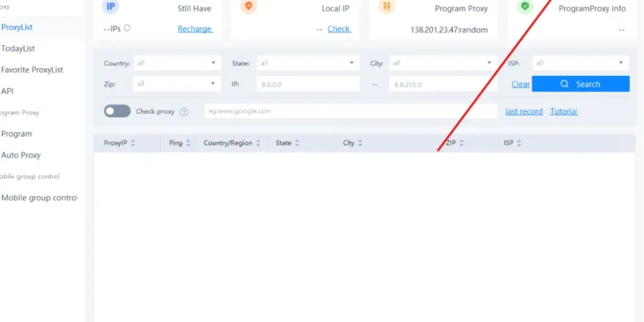
Task: Click the green shield ProgramProxy info icon
Action: coord(525,6)
